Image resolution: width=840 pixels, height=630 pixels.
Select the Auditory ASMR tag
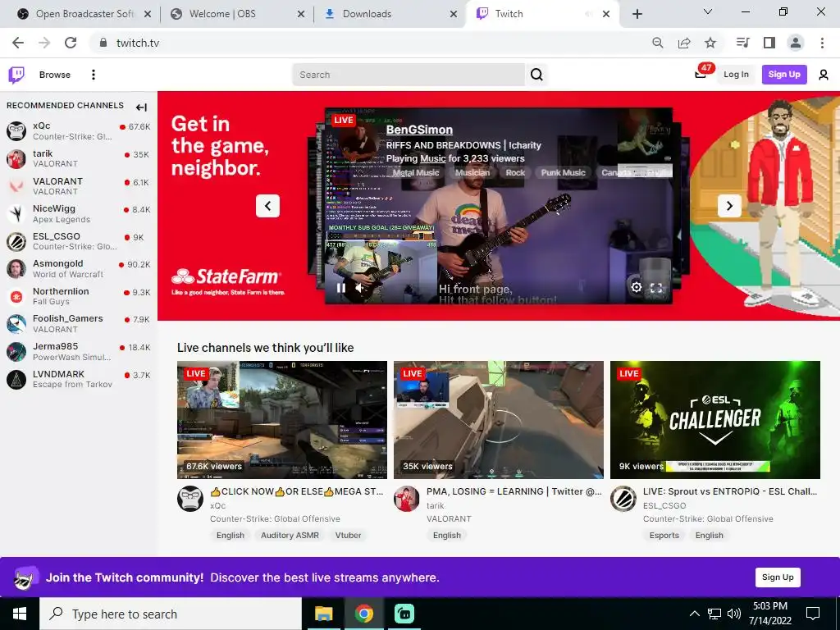[290, 535]
